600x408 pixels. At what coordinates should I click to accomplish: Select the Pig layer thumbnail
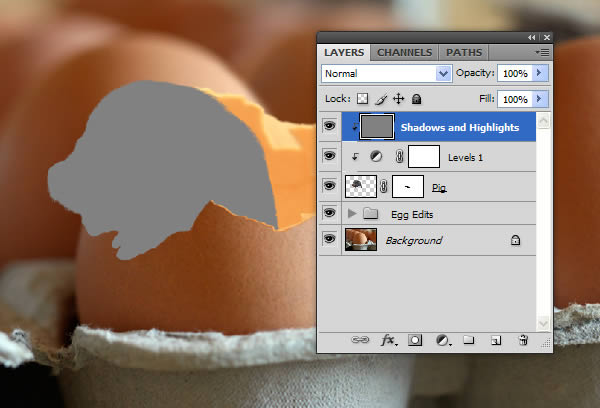[360, 186]
